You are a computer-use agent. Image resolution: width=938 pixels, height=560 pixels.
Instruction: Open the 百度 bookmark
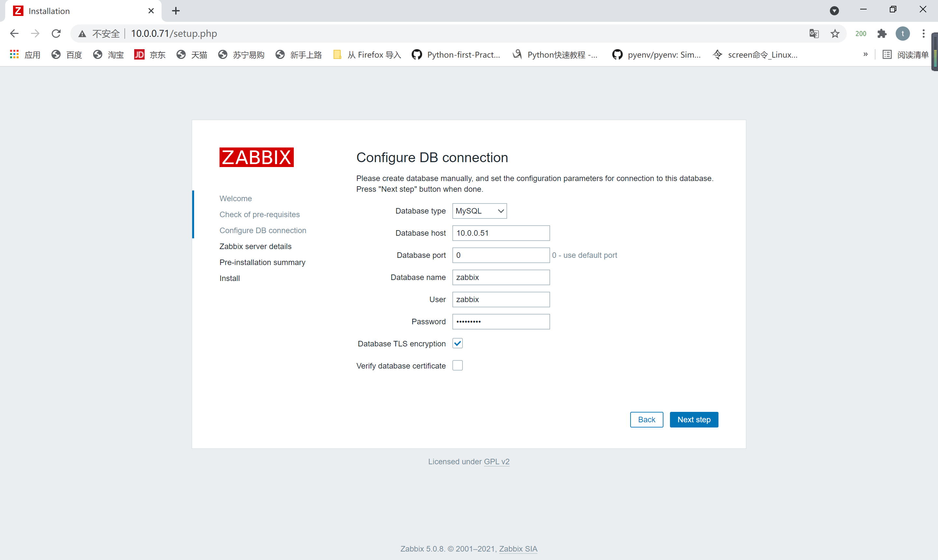point(67,55)
